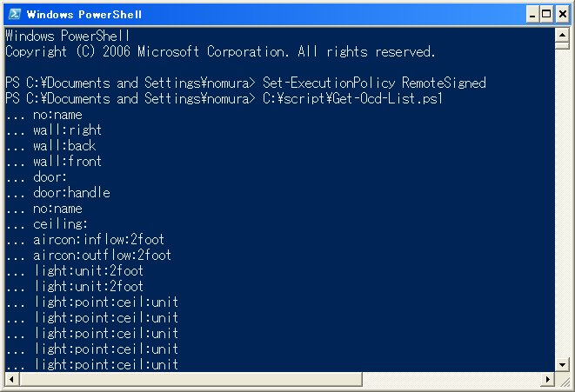Click the Microsoft Corporation copyright line
This screenshot has width=575, height=392.
pyautogui.click(x=220, y=52)
